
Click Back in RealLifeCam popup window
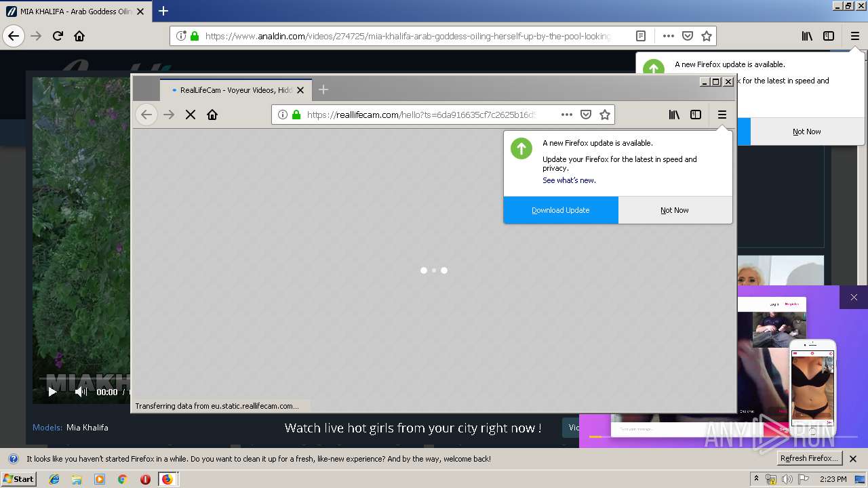click(146, 115)
